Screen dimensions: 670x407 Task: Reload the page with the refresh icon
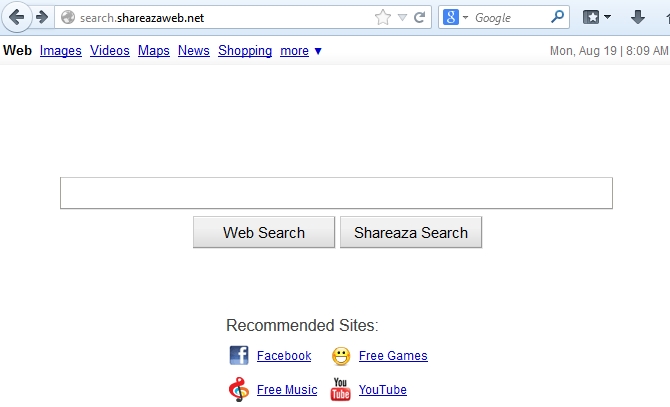click(420, 17)
